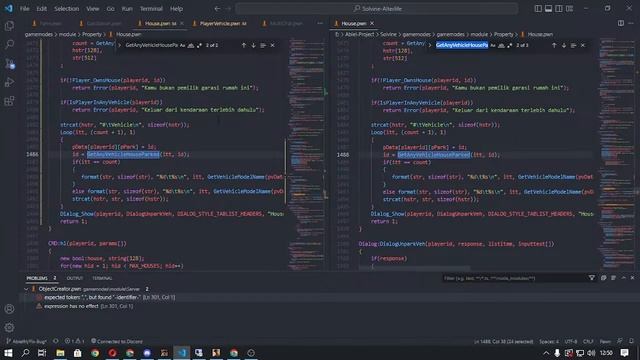
Task: Toggle Match Whole Word in right find widget
Action: tap(501, 45)
